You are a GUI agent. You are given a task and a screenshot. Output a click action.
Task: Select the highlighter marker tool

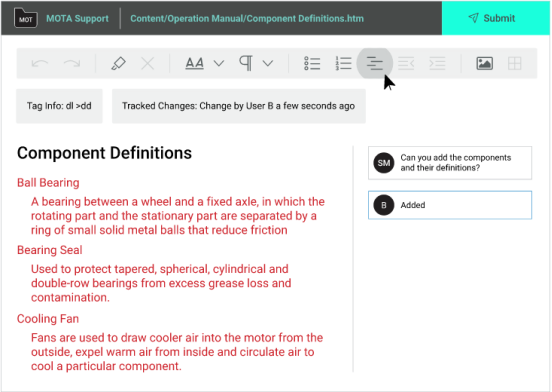coord(118,63)
